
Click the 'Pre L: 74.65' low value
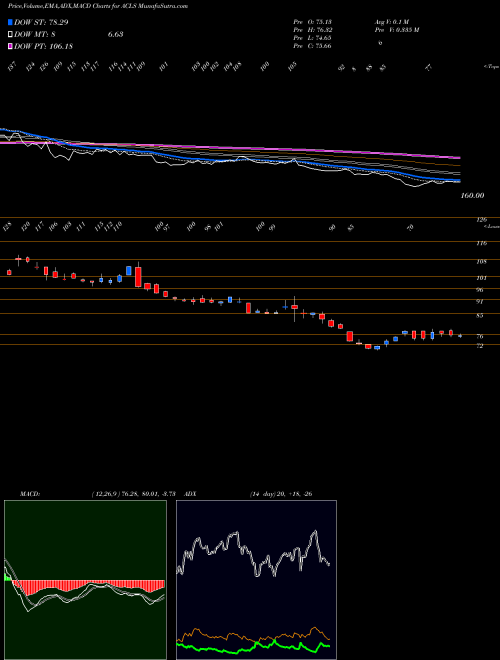click(x=313, y=37)
